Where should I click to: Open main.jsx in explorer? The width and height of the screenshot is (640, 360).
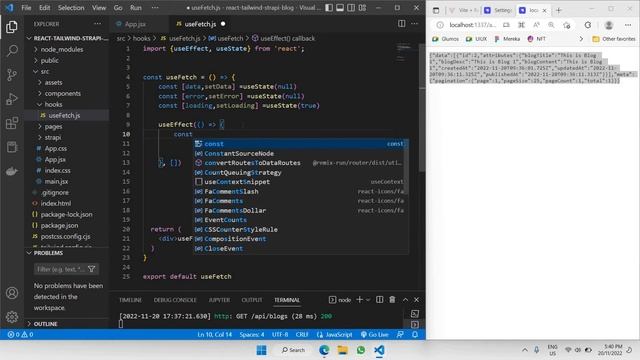click(56, 181)
